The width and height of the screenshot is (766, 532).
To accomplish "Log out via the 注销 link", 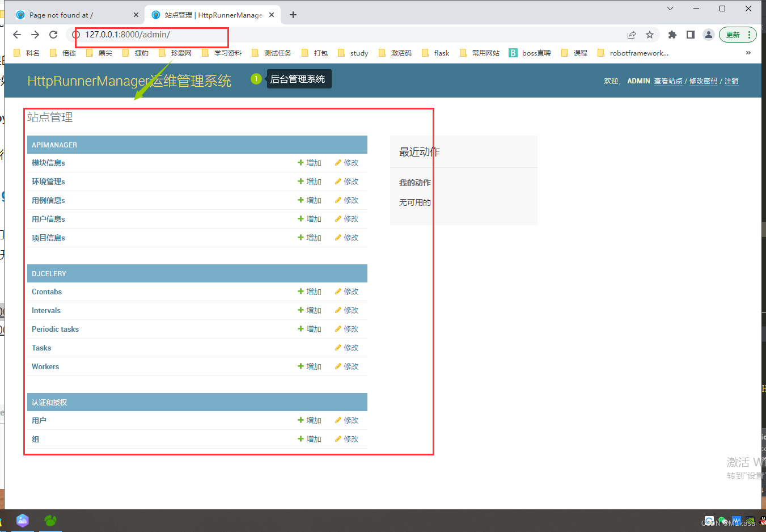I will [x=731, y=81].
